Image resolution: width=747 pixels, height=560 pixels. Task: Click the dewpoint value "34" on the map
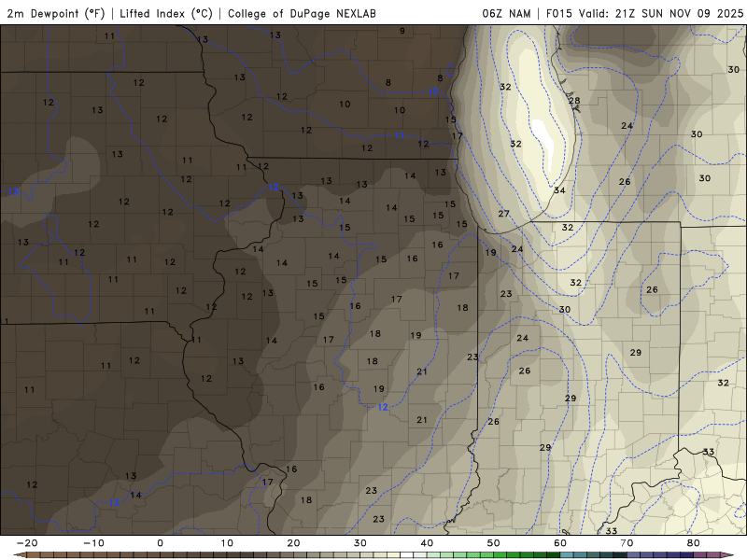[559, 190]
